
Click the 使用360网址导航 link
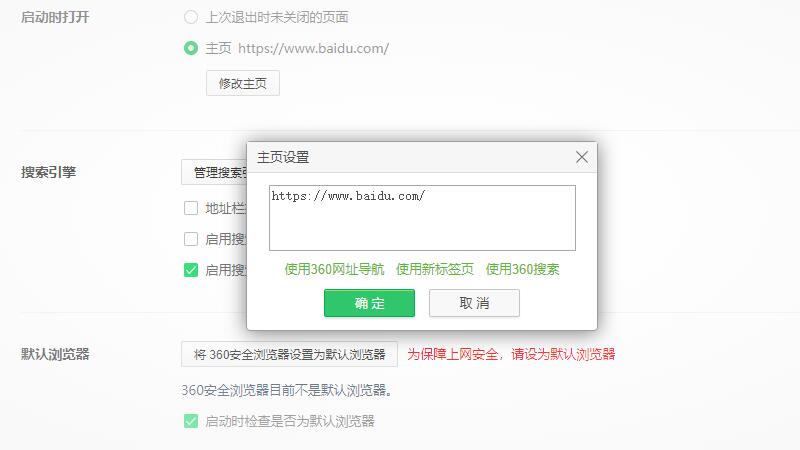[x=334, y=269]
